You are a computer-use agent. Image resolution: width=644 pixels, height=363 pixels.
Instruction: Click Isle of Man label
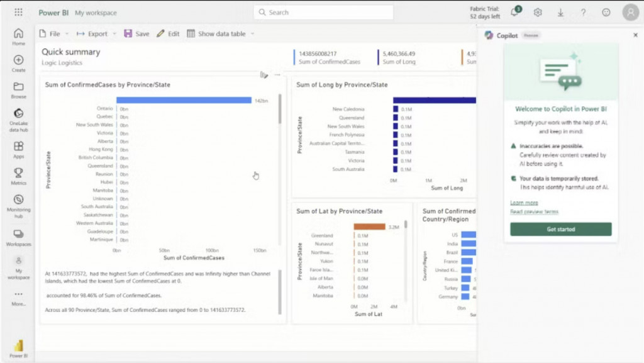[321, 279]
